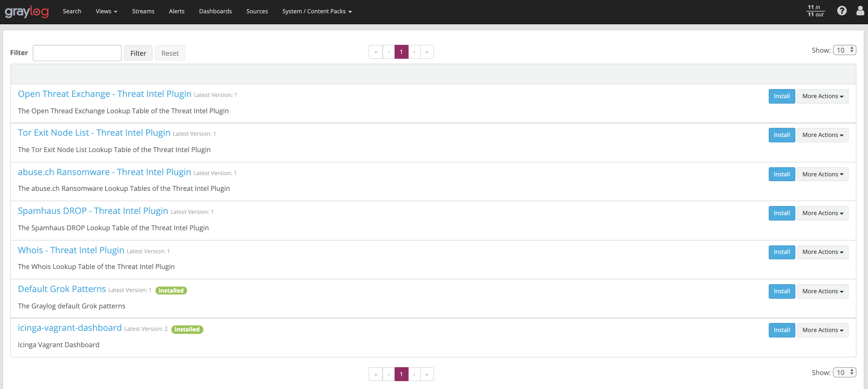Expand the Views menu
The width and height of the screenshot is (868, 389).
click(107, 12)
